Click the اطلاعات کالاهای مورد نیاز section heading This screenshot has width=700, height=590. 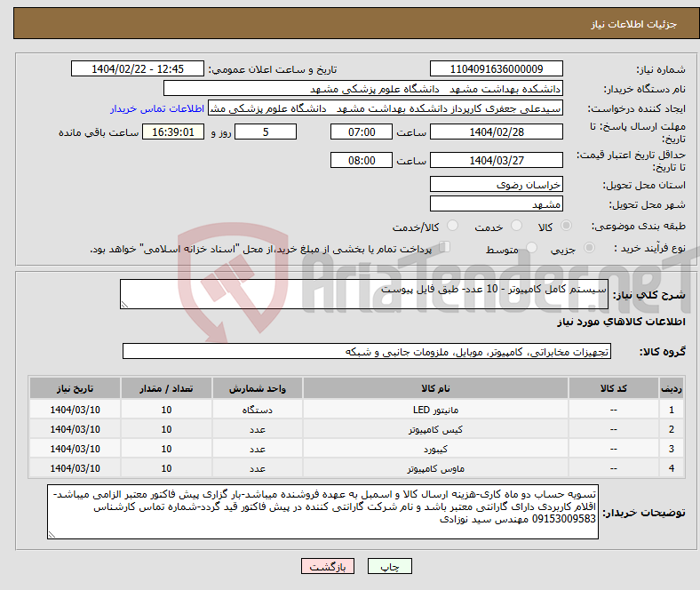point(621,322)
